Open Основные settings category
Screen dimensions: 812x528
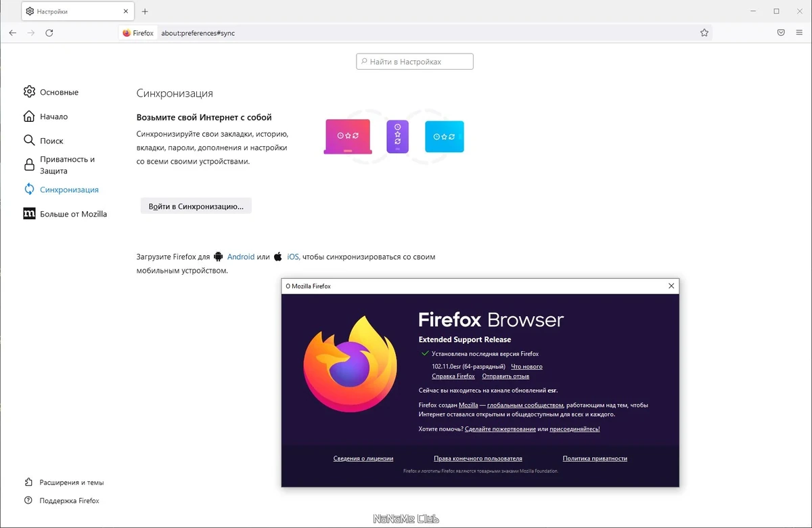59,92
